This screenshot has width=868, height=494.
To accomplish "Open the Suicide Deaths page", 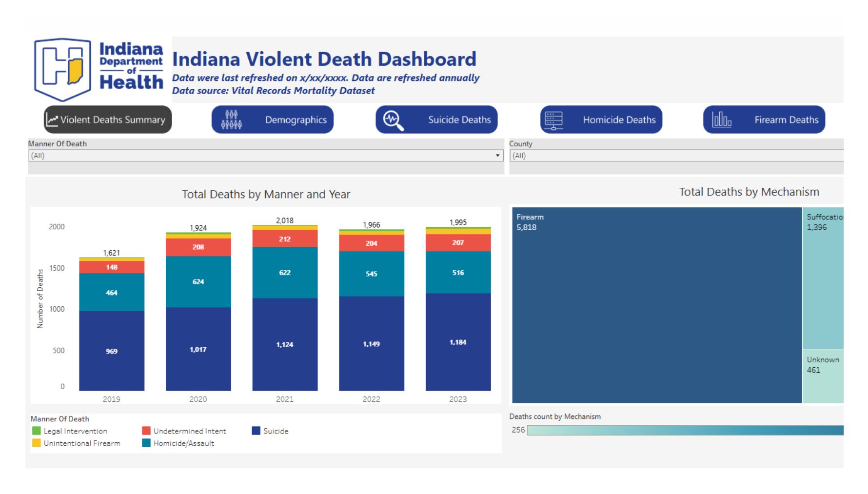I will pos(459,120).
